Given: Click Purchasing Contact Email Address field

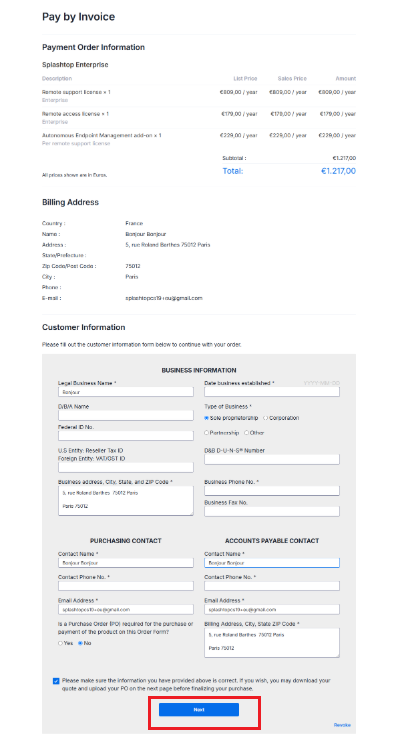Looking at the screenshot, I should (126, 610).
